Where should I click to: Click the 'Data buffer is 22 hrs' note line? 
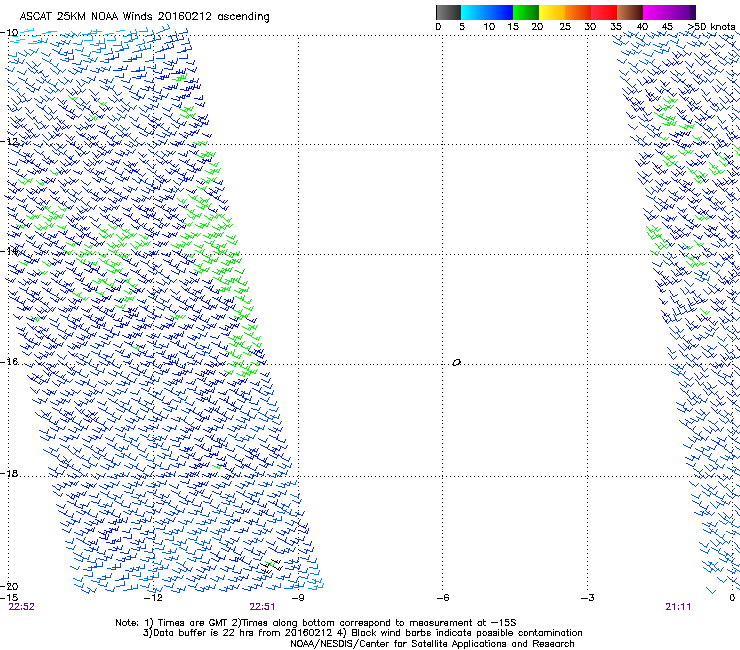(x=362, y=633)
